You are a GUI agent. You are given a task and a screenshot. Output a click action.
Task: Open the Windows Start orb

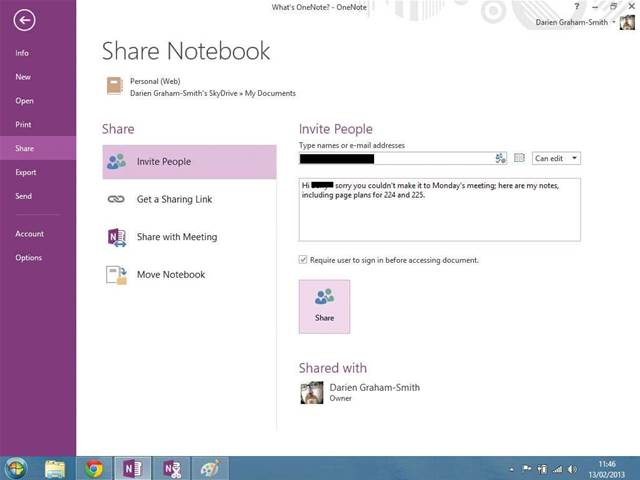pyautogui.click(x=16, y=468)
